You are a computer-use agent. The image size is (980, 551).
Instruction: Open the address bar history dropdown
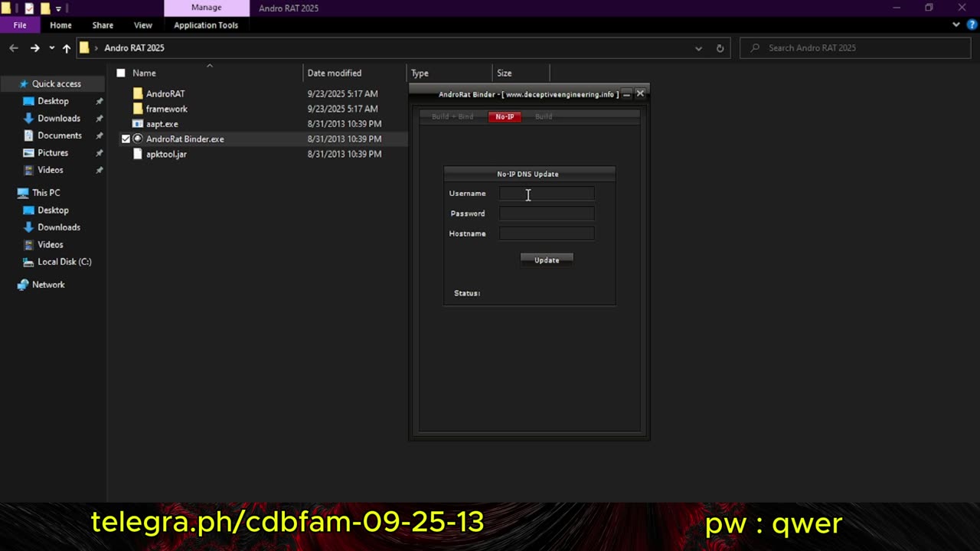click(698, 47)
